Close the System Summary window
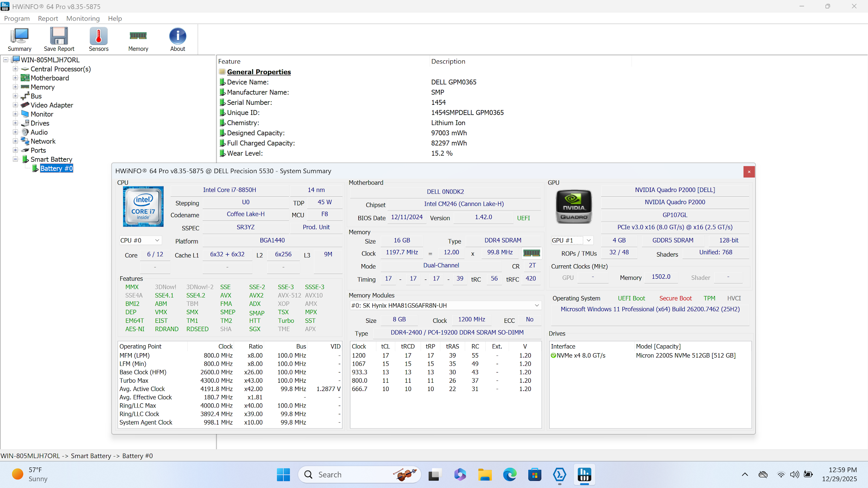The height and width of the screenshot is (488, 868). click(748, 172)
